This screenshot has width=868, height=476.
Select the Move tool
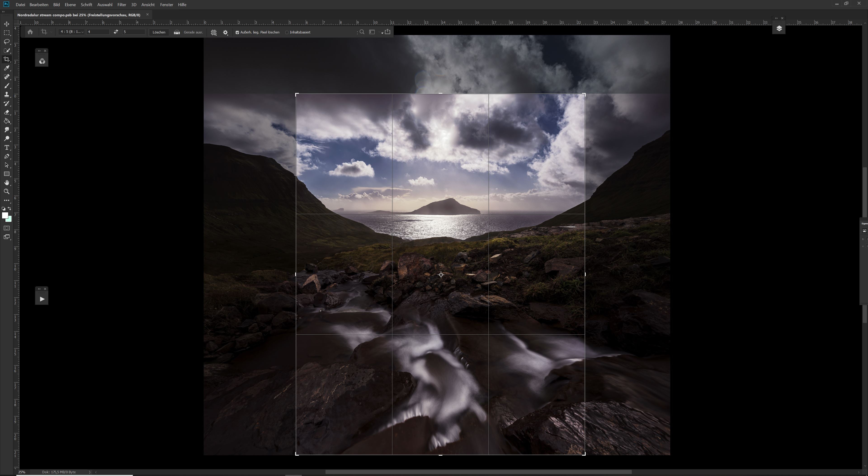[x=7, y=24]
